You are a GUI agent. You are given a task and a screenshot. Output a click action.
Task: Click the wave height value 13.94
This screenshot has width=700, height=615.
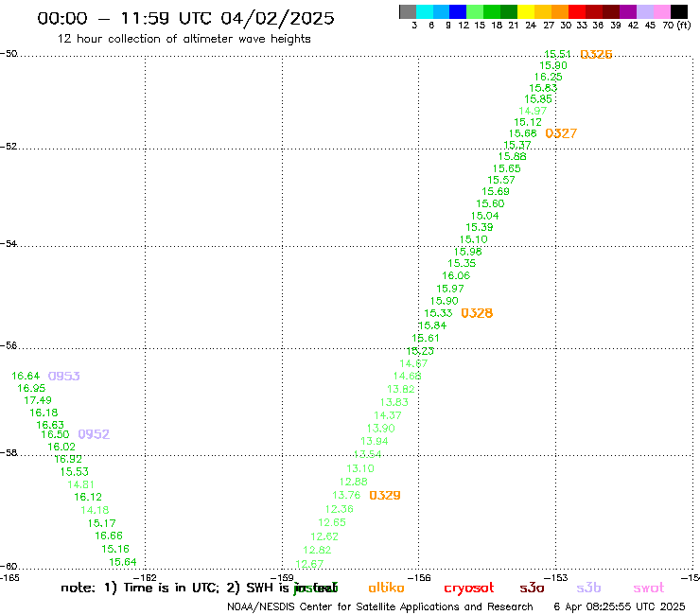point(374,441)
